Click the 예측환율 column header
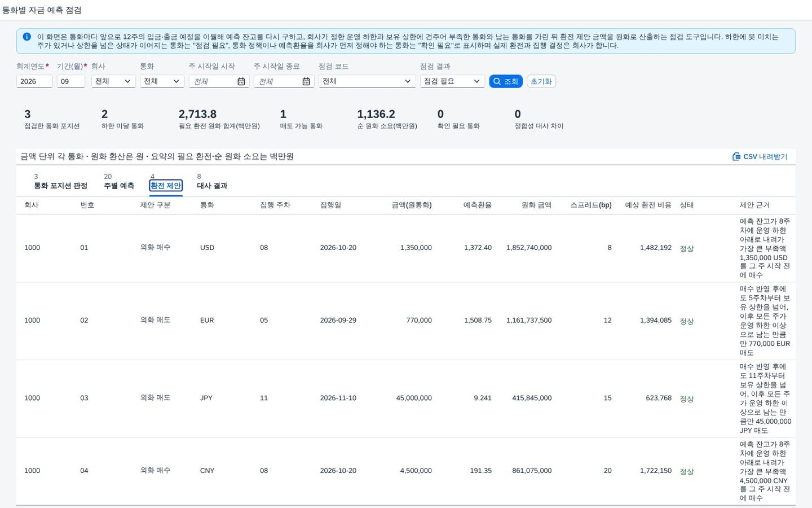812x508 pixels. [477, 205]
